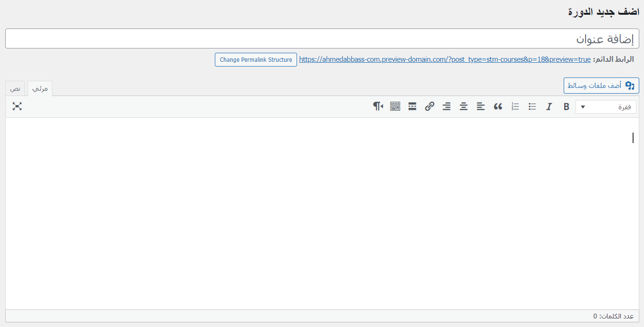Insert a bulleted list
The image size is (644, 327).
point(532,107)
